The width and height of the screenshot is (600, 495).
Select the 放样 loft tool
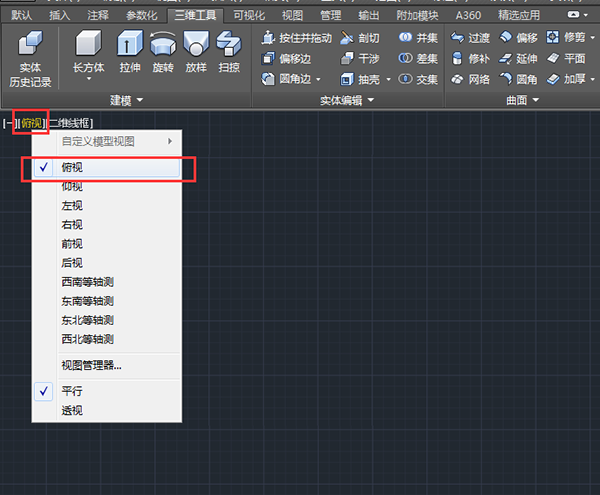196,52
